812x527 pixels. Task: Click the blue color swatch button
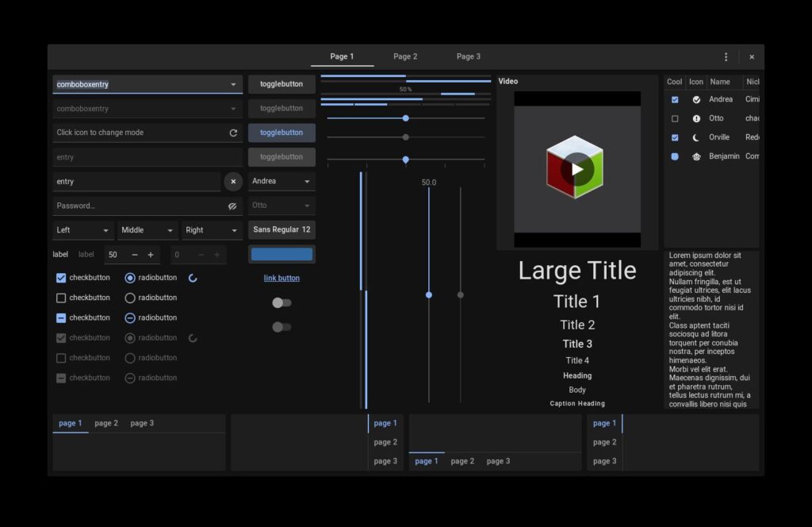[282, 255]
